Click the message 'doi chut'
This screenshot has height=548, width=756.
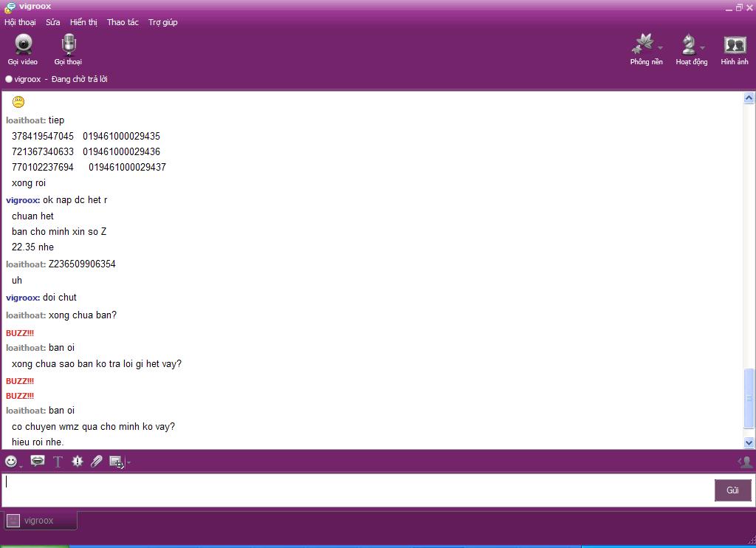pos(60,297)
